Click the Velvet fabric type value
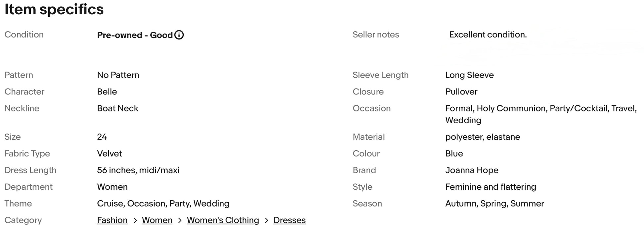The image size is (644, 243). click(109, 153)
